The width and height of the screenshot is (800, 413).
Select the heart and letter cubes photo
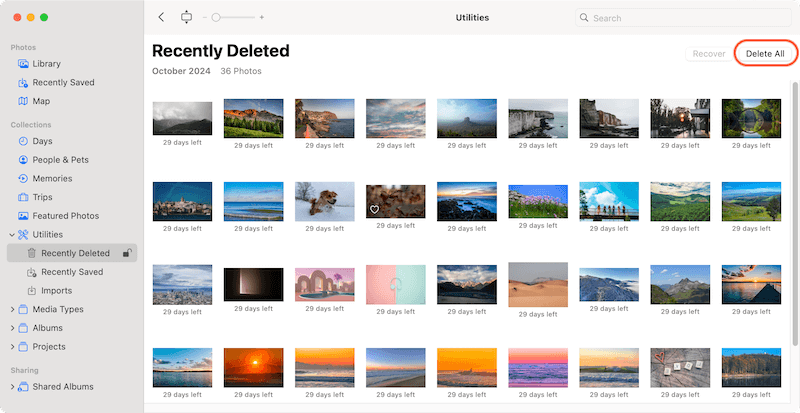[680, 368]
